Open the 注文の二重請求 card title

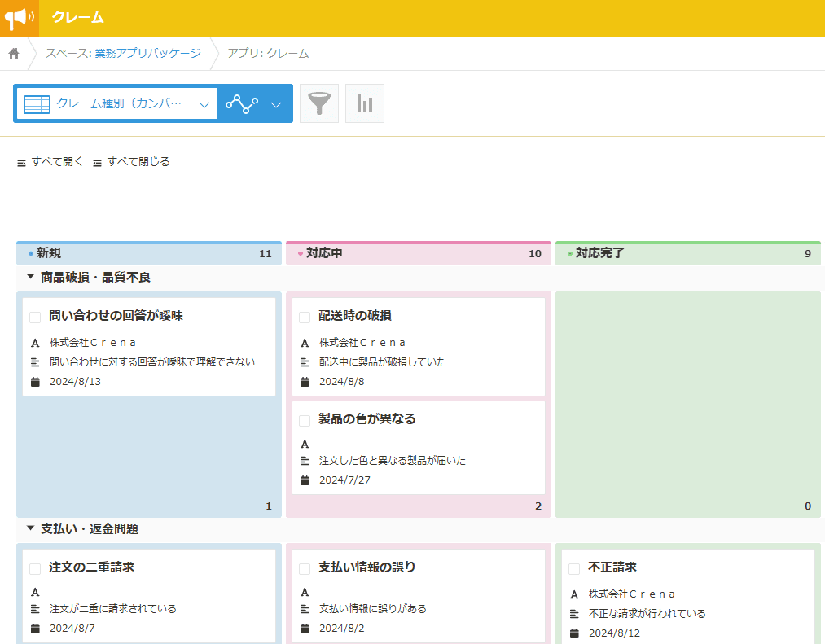click(x=91, y=567)
